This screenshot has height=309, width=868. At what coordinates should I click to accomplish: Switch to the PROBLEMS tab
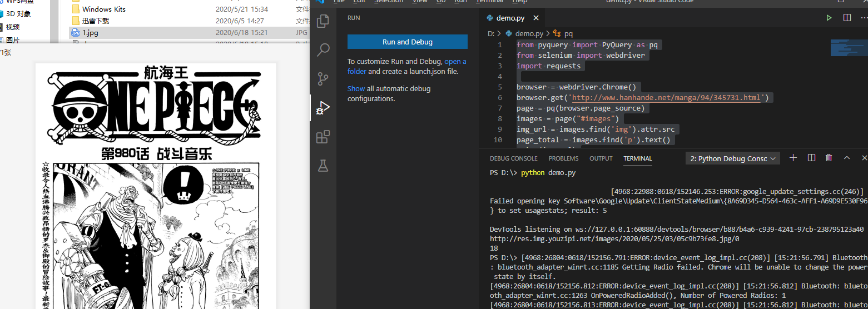coord(563,158)
